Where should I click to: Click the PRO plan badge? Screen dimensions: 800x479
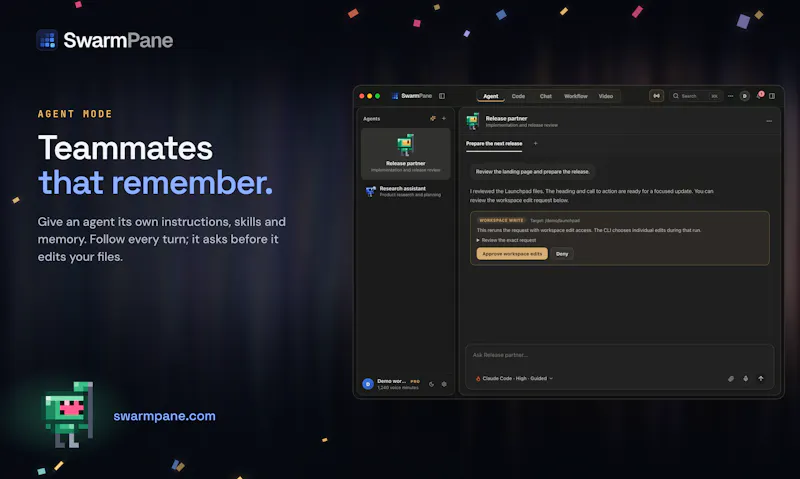415,381
